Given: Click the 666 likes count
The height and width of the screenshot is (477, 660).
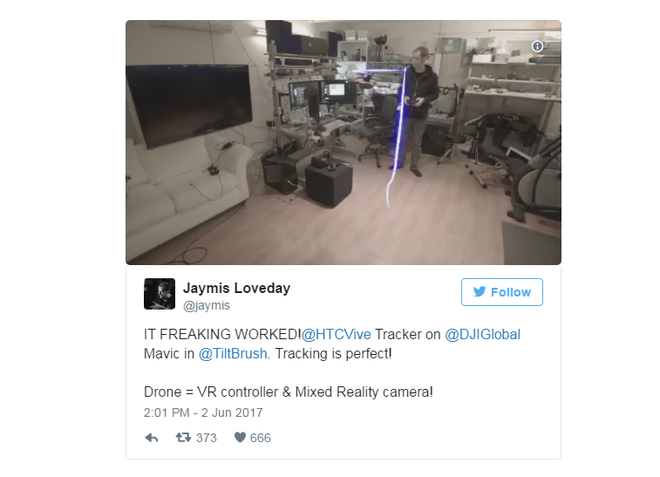Looking at the screenshot, I should pos(260,438).
